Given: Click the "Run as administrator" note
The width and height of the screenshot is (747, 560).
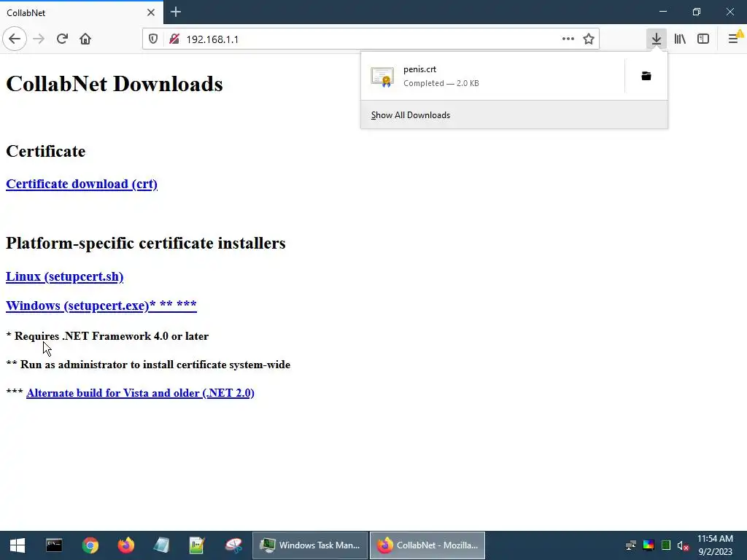Looking at the screenshot, I should [x=155, y=365].
